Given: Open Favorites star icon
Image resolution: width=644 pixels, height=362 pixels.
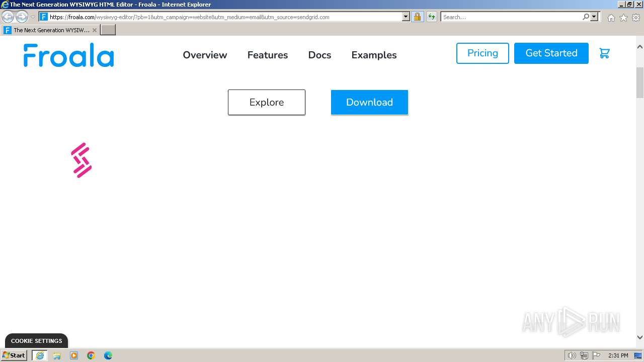Looking at the screenshot, I should pos(623,18).
